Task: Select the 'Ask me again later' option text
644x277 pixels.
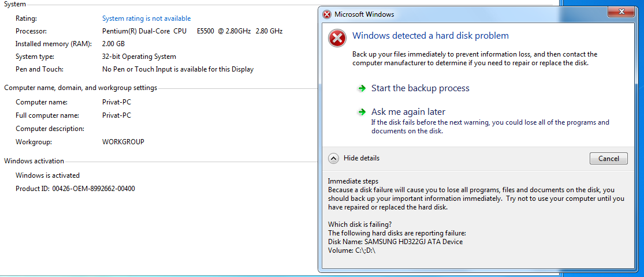Action: pyautogui.click(x=408, y=112)
